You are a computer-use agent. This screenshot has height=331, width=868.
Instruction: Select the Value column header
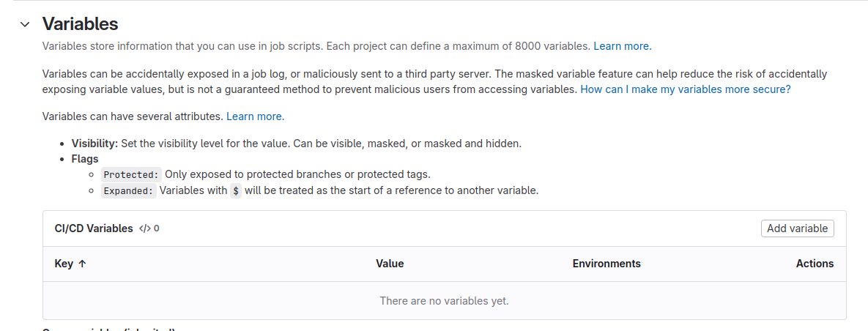coord(390,264)
